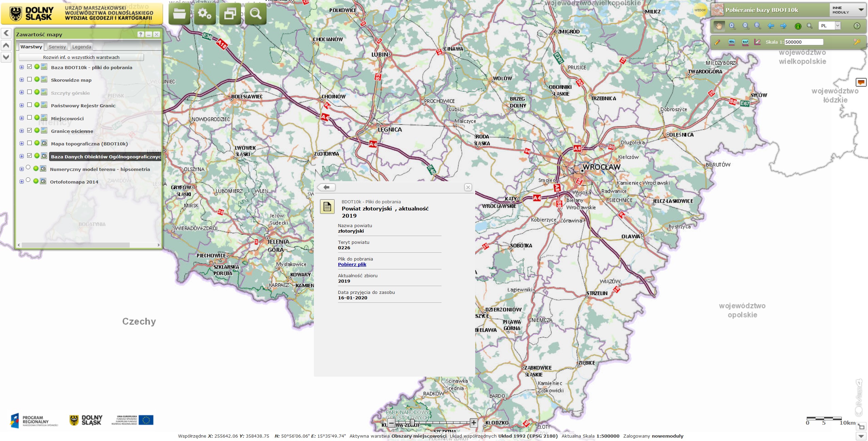
Task: Select the area measurement km² tool
Action: point(745,42)
